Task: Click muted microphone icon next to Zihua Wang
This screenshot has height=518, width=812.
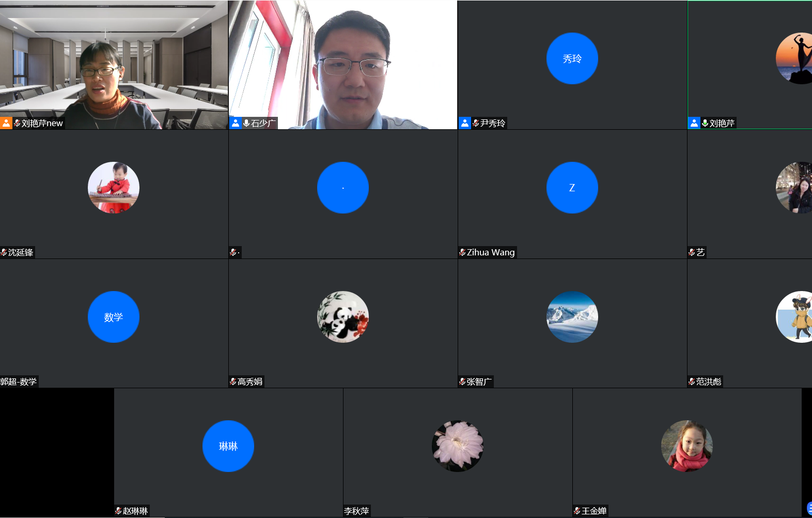Action: [462, 252]
